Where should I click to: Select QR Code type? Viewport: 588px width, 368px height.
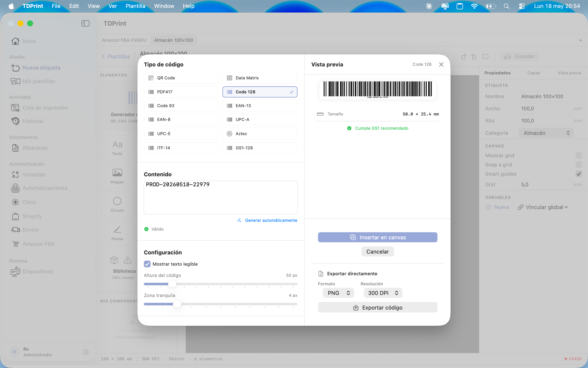(x=181, y=78)
